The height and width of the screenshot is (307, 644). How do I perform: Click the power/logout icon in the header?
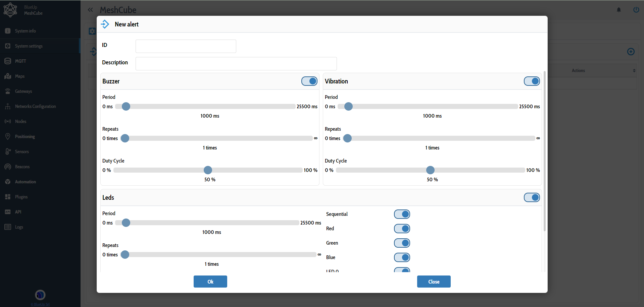[636, 10]
